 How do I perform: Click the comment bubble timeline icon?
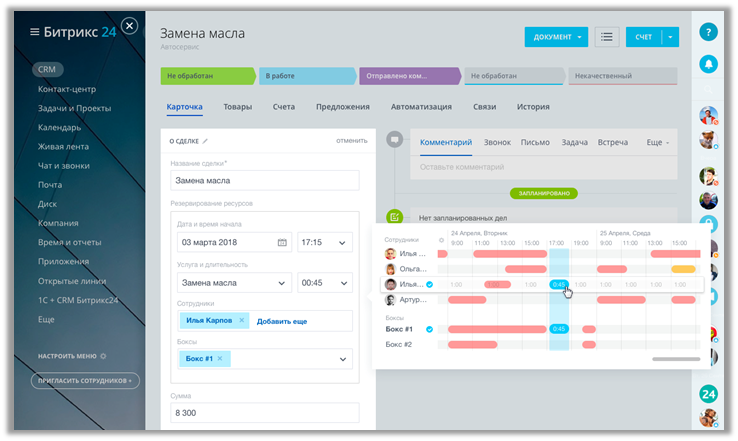pos(394,139)
